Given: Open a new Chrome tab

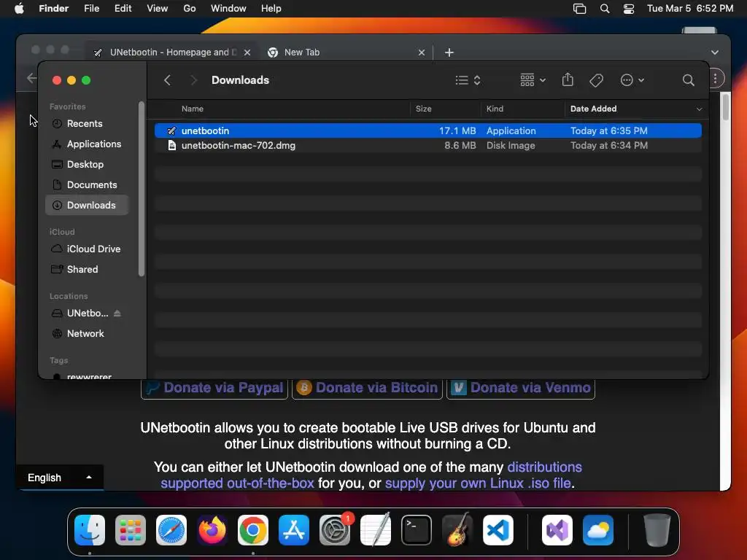Looking at the screenshot, I should click(449, 52).
